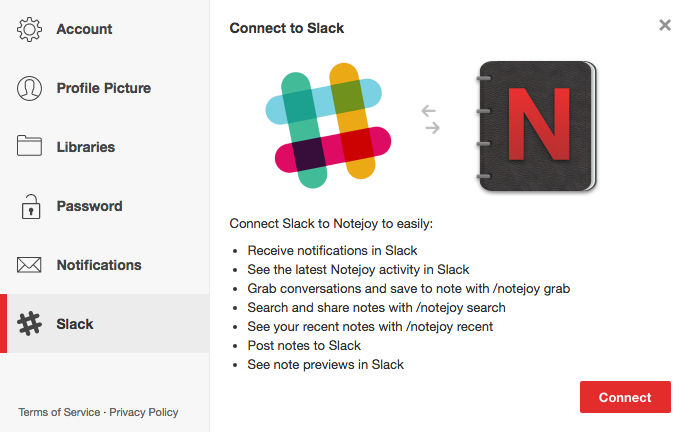Click the Password padlock icon
Viewport: 689px width, 432px height.
[x=29, y=206]
